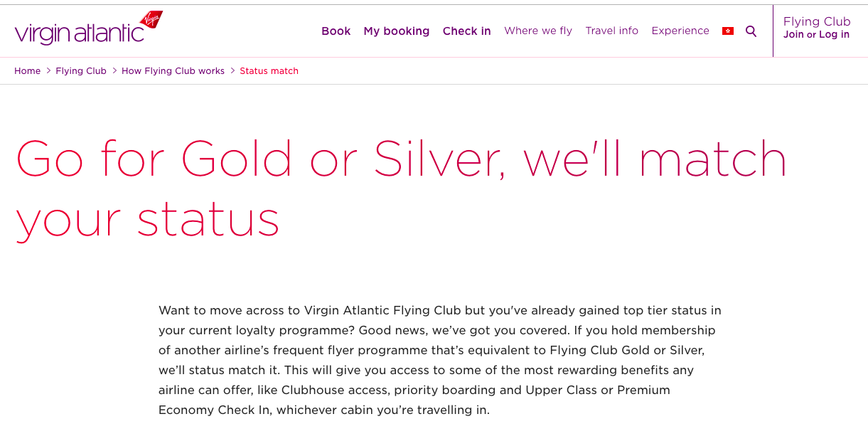Open the Travel info menu
The height and width of the screenshot is (446, 868).
pos(611,31)
